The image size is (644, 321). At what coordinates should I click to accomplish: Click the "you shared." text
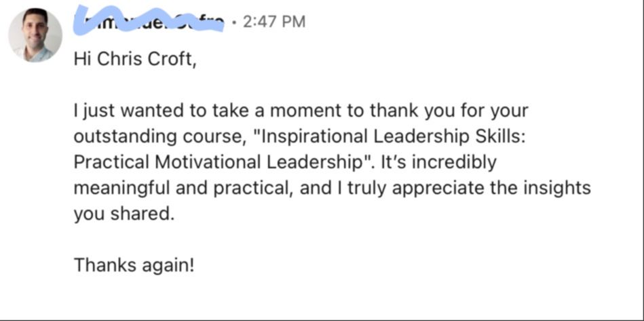(124, 214)
